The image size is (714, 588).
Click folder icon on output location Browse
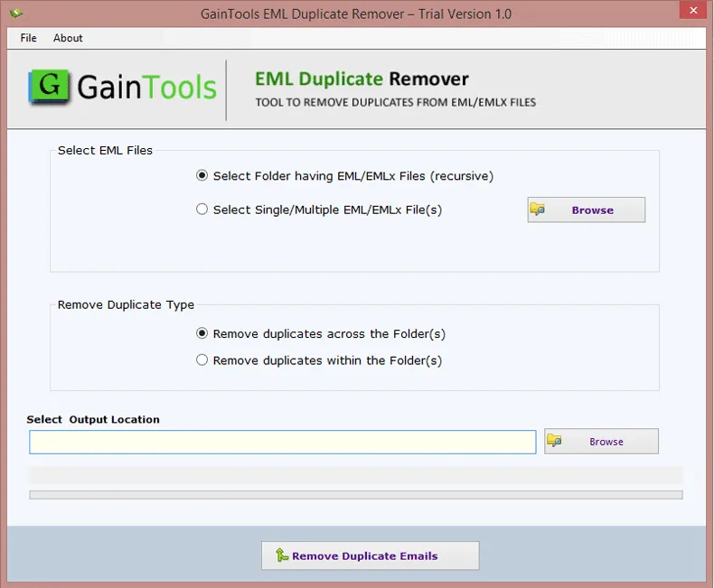tap(554, 441)
